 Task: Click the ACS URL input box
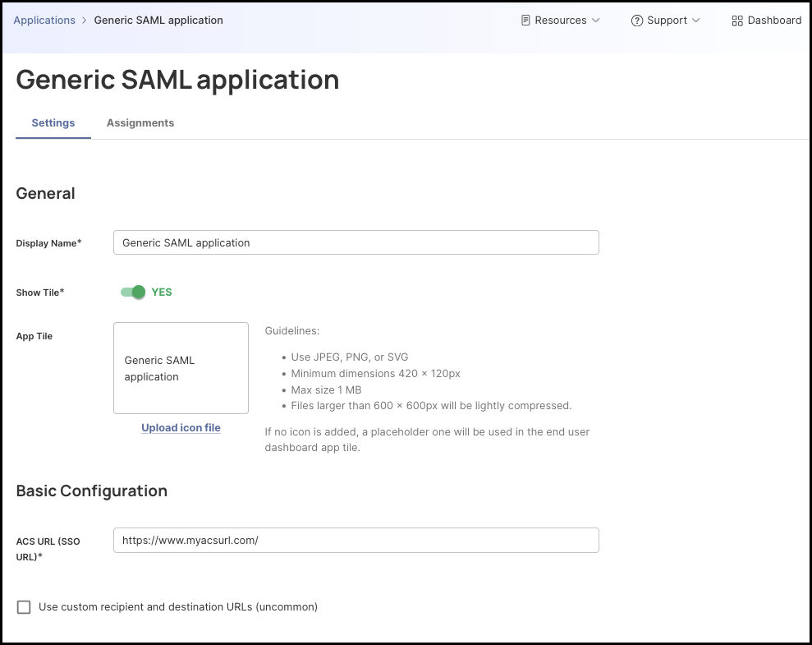[x=356, y=540]
